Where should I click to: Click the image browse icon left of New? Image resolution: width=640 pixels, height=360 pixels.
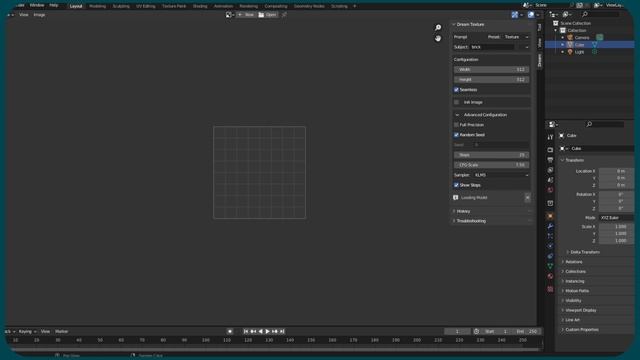[x=230, y=15]
